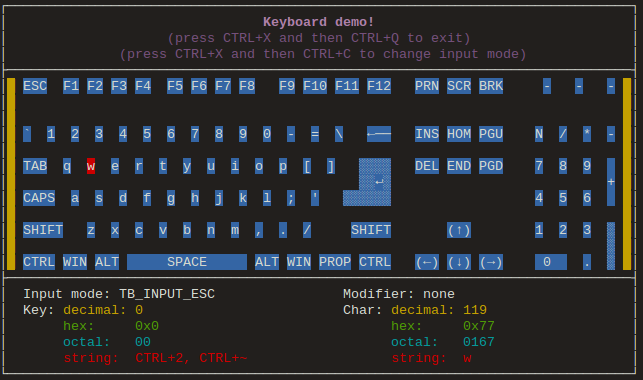Click the left WIN key

coord(75,262)
